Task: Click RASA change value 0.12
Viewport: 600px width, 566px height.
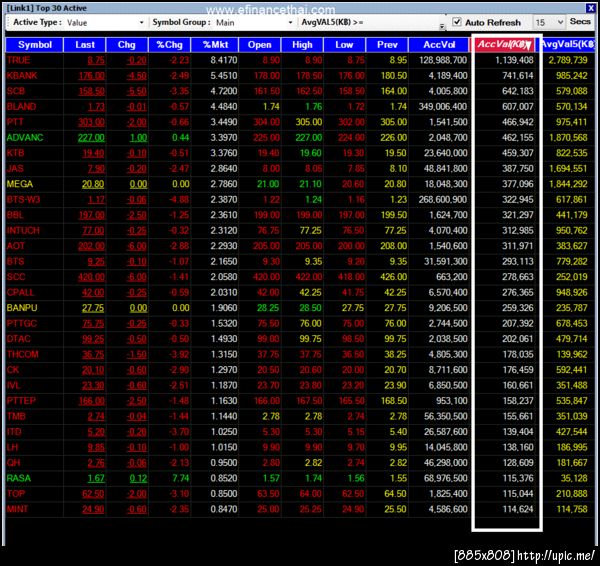Action: point(138,478)
